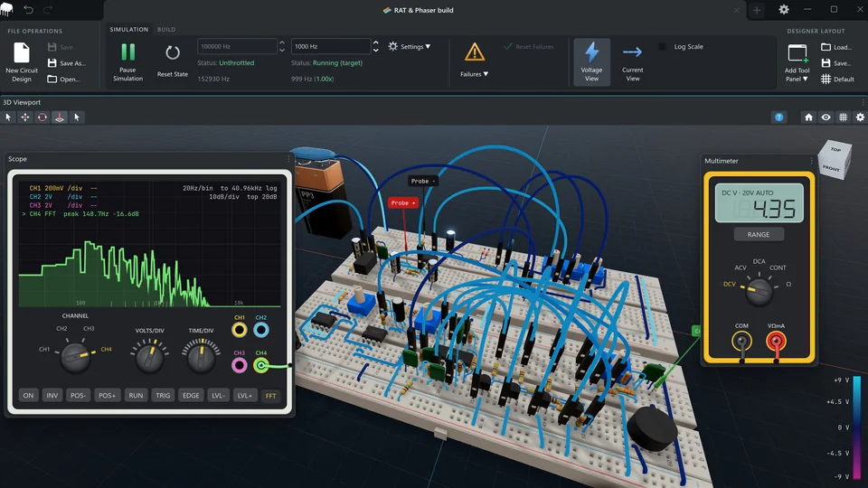Click the redo arrow in title bar
The image size is (868, 488).
coord(48,10)
